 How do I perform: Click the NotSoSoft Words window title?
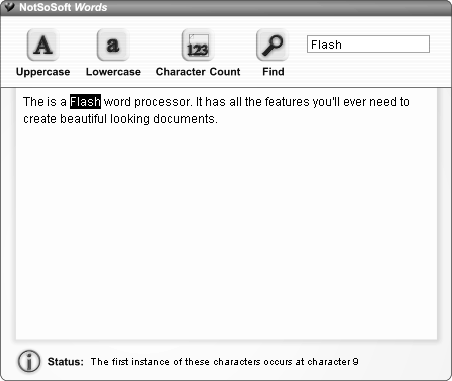(63, 7)
